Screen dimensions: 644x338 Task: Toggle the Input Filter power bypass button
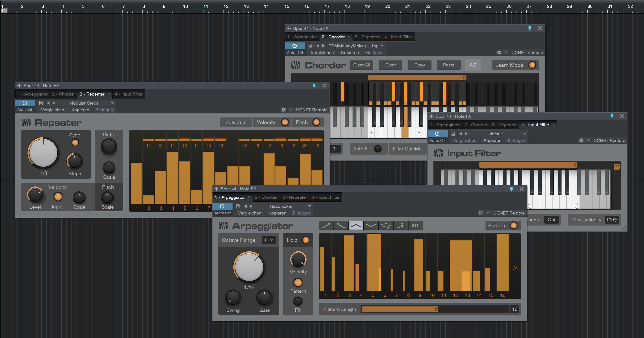click(437, 134)
